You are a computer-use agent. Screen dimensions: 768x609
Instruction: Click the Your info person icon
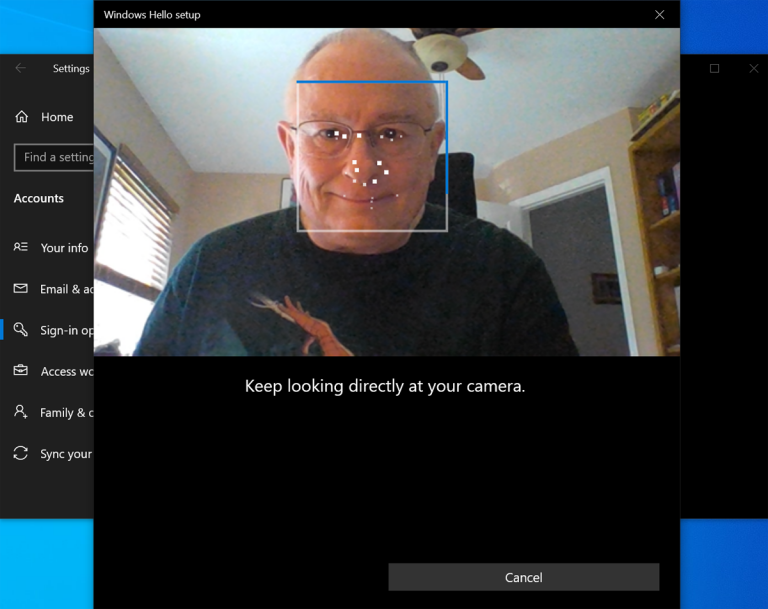[21, 247]
